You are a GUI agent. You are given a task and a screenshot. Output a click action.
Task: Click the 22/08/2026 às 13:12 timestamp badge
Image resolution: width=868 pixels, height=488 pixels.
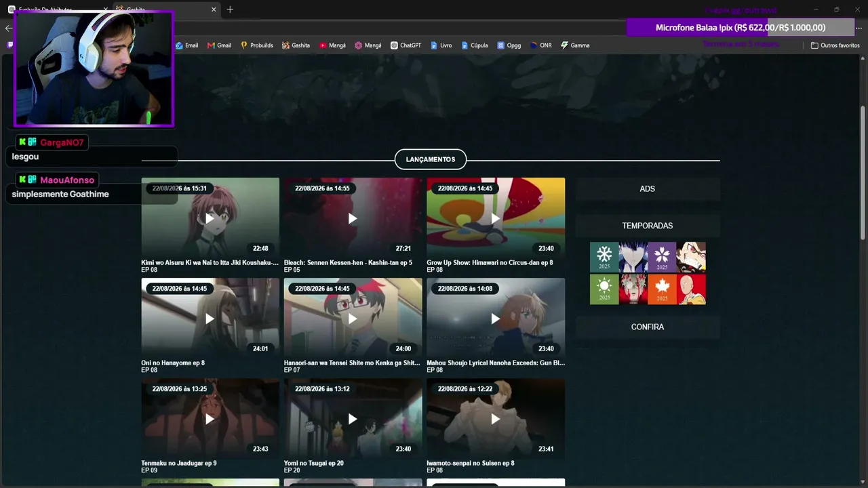(x=322, y=389)
